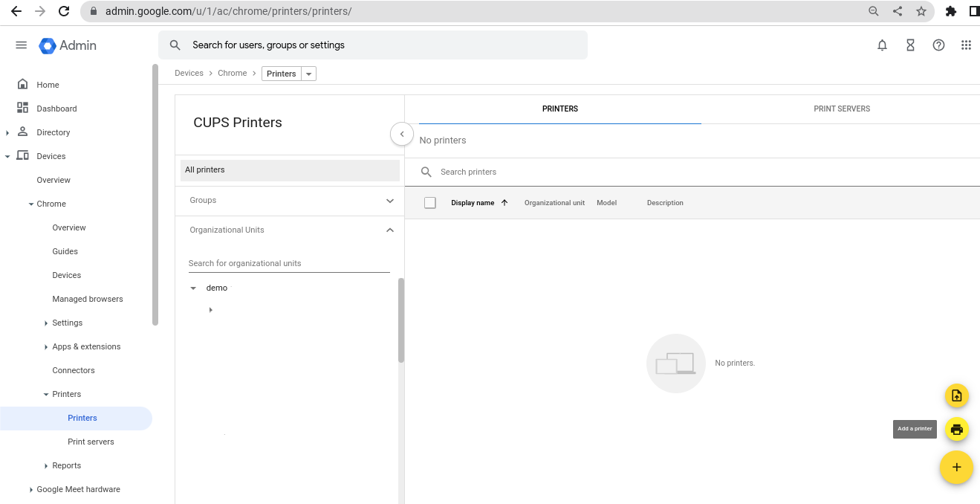
Task: Expand the Reports sidebar item
Action: tap(46, 465)
